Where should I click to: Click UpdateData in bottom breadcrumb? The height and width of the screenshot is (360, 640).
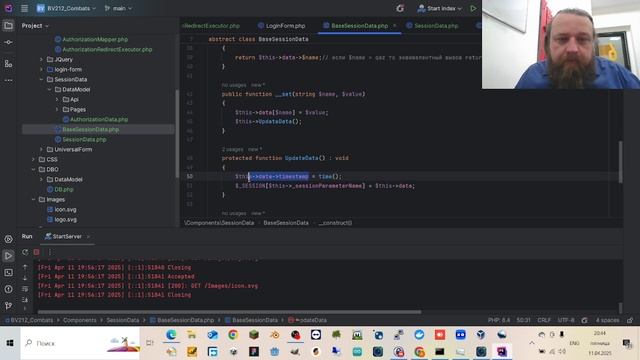click(x=307, y=320)
